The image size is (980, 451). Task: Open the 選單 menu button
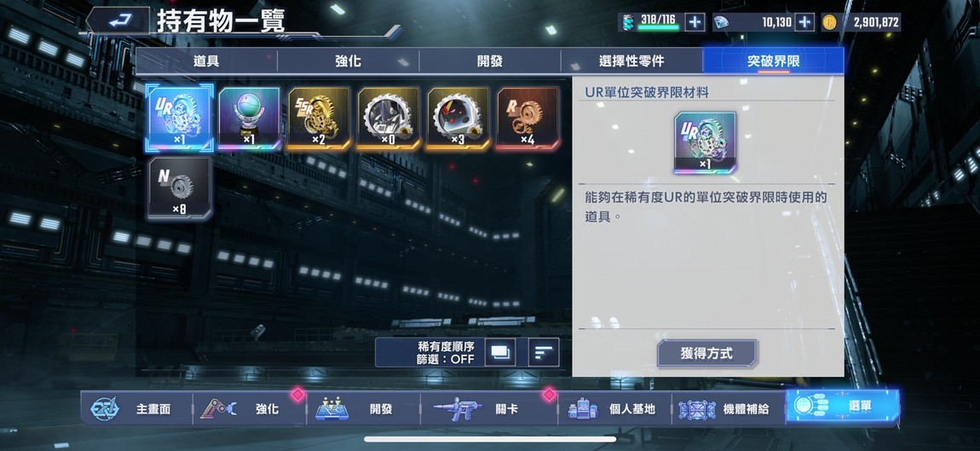click(842, 406)
